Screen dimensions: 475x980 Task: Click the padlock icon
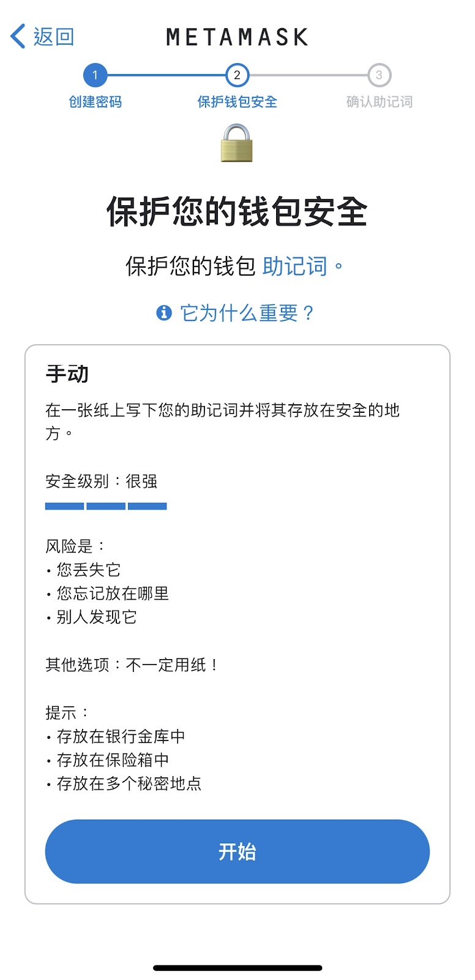click(237, 143)
